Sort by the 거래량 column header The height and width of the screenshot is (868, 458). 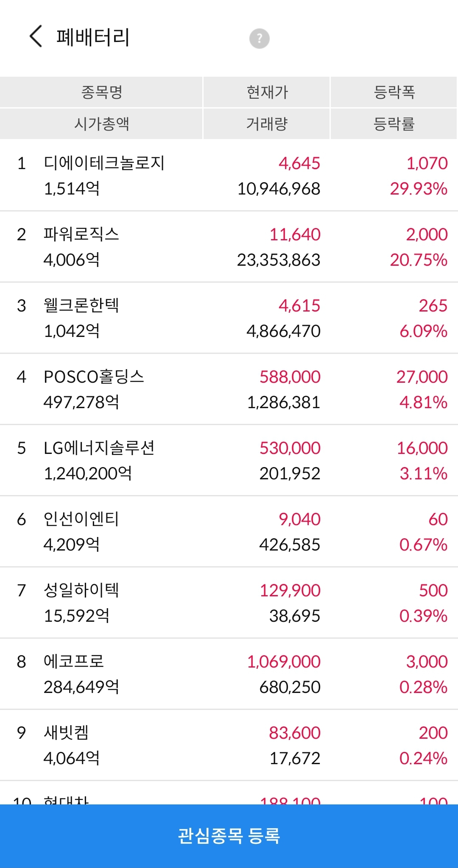pos(267,124)
